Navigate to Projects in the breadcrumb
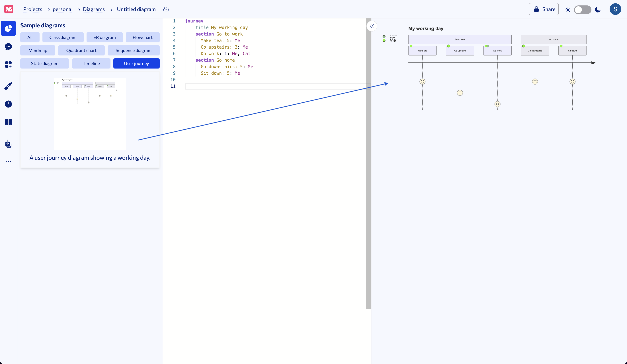 click(x=33, y=9)
